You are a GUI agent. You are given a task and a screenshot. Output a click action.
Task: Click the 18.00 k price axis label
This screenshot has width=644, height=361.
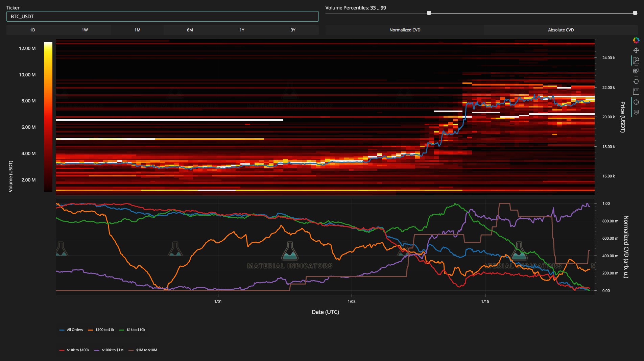609,147
